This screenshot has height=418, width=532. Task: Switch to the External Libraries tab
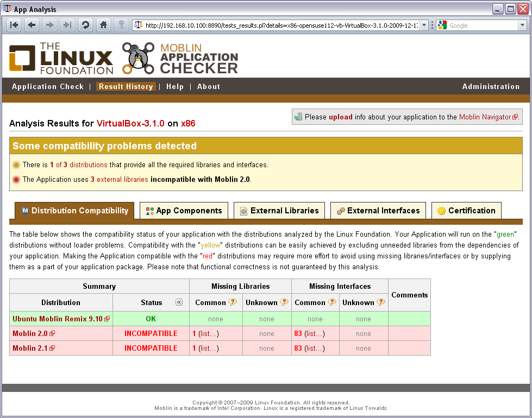click(279, 211)
